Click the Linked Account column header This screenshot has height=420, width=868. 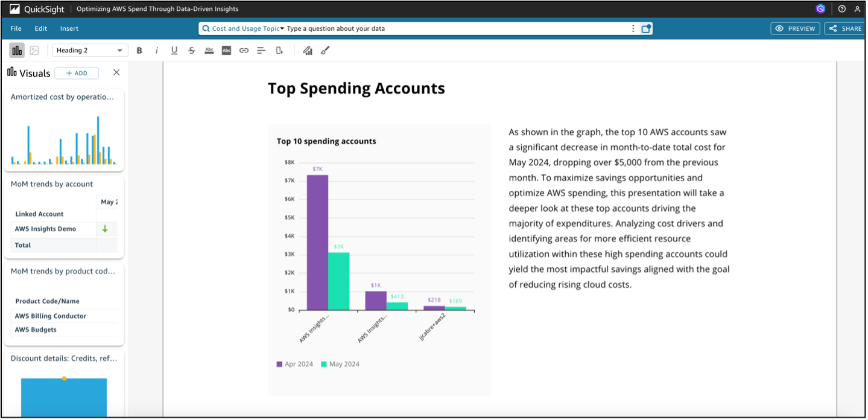(x=39, y=214)
